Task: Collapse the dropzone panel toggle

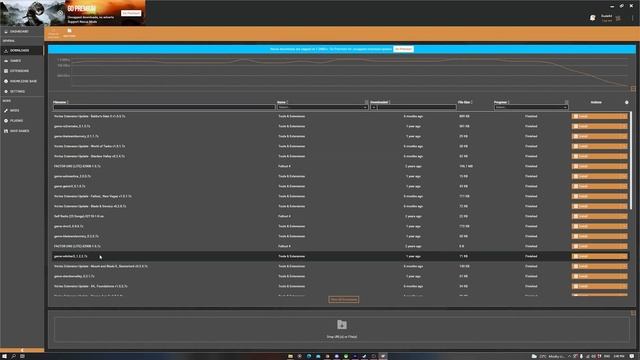Action: tap(633, 313)
